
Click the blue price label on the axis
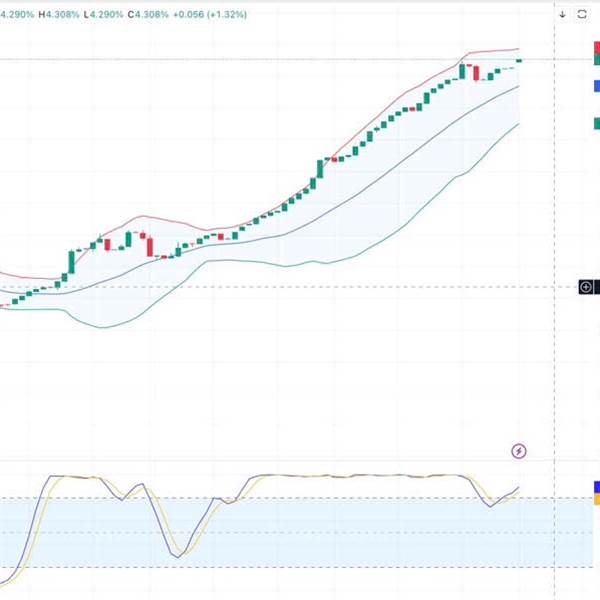(x=597, y=86)
